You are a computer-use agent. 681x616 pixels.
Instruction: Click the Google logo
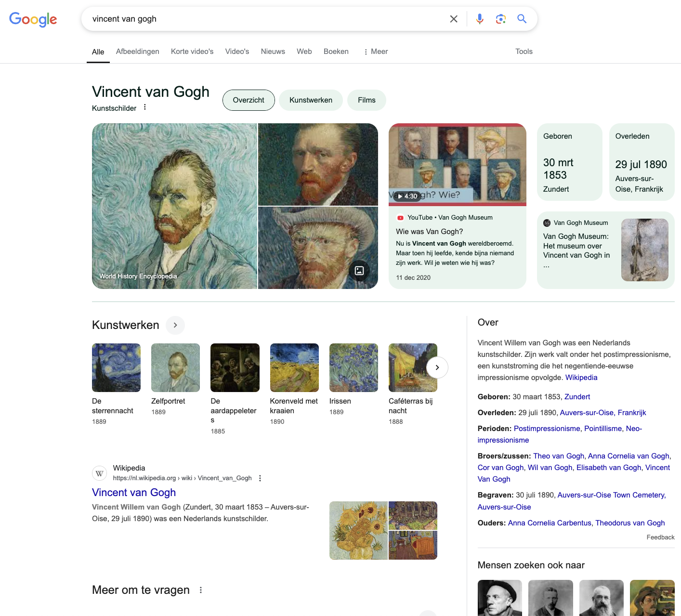[x=33, y=19]
